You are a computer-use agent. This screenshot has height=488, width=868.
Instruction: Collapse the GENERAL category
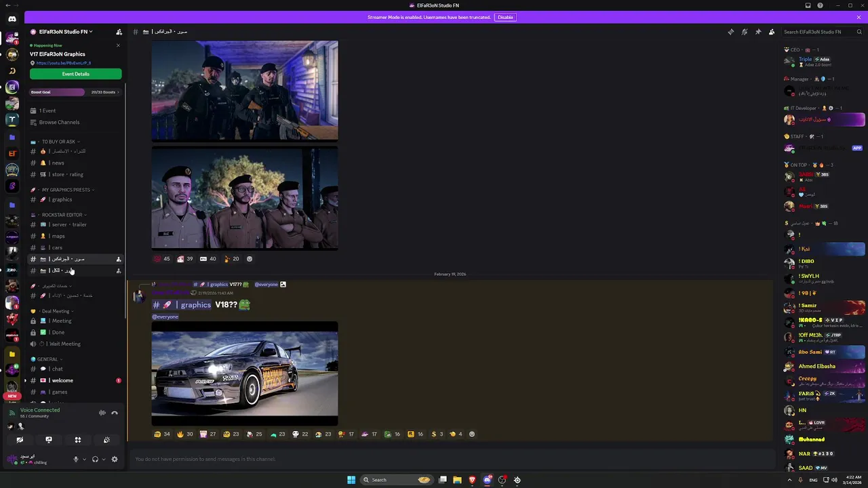click(47, 359)
